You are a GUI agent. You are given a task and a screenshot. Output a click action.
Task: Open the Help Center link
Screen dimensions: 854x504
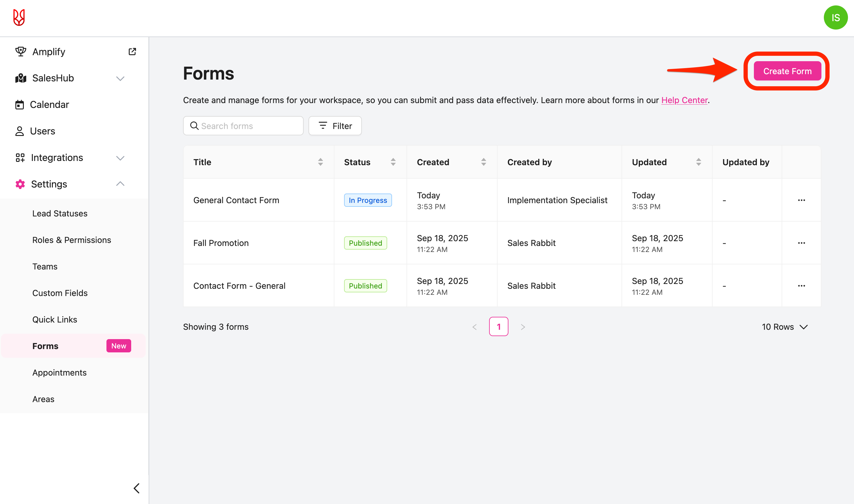[684, 100]
